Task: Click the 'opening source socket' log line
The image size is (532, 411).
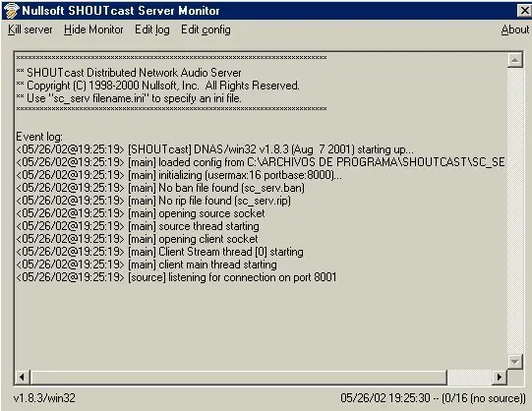Action: point(141,213)
